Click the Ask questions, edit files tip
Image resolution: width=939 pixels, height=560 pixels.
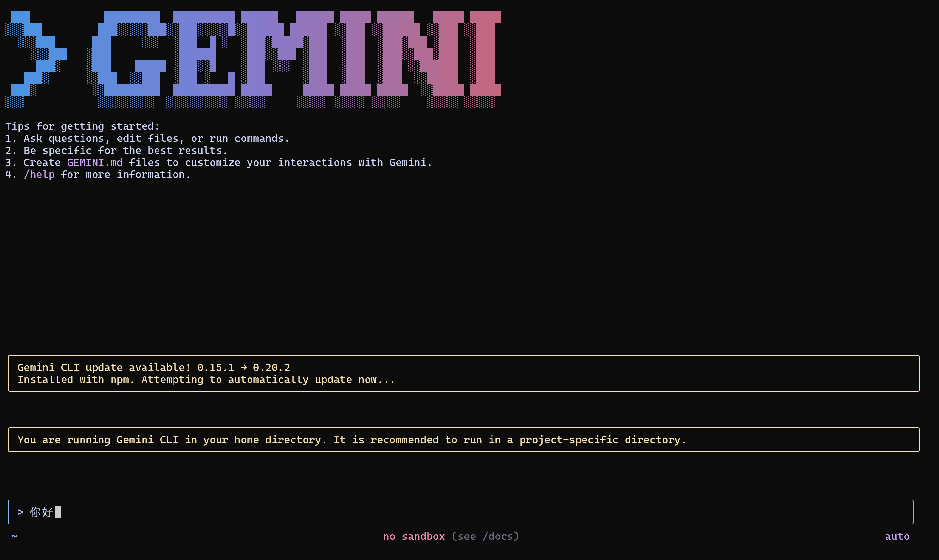coord(156,139)
